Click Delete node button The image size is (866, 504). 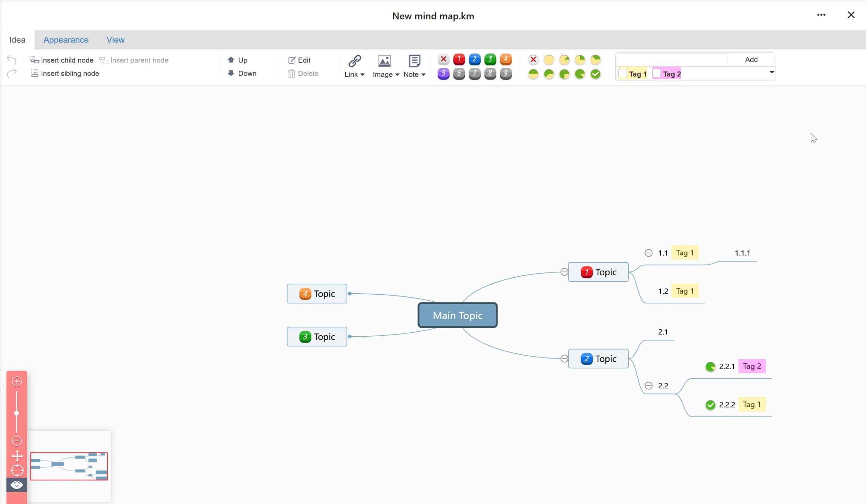[x=304, y=73]
